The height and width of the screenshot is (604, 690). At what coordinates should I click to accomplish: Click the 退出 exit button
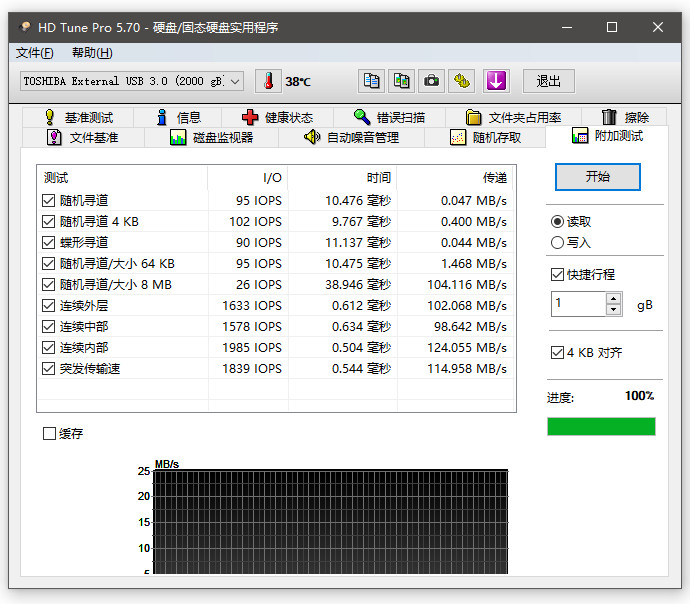point(548,81)
